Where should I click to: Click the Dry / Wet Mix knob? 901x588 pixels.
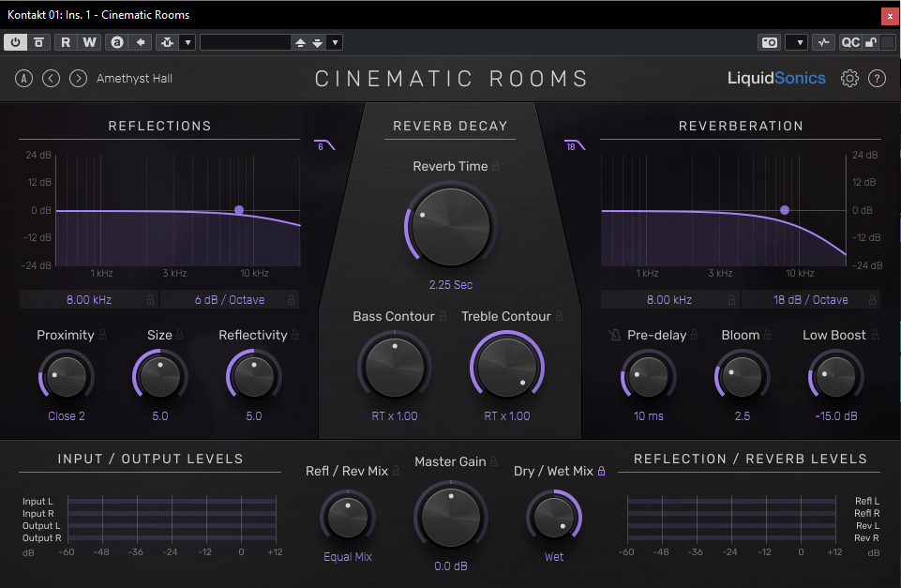(554, 518)
